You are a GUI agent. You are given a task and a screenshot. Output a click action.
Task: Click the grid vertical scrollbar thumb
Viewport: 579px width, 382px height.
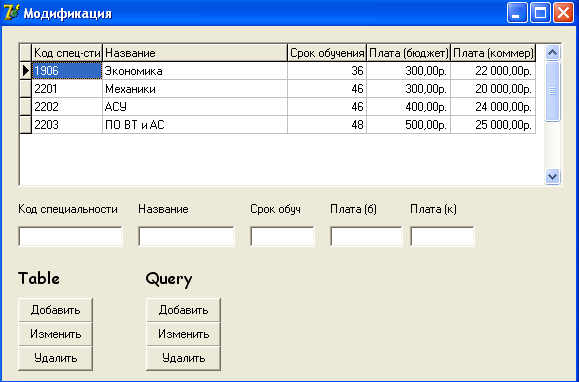coord(552,91)
